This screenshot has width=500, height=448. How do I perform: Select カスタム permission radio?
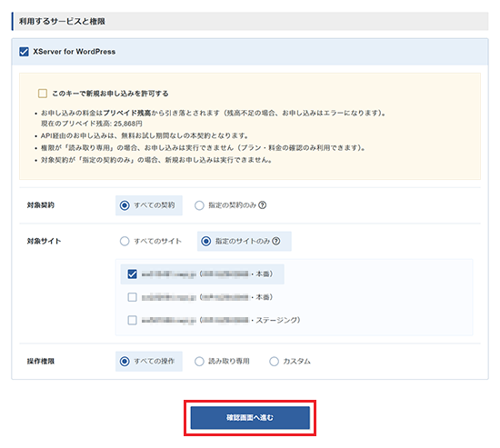click(274, 362)
